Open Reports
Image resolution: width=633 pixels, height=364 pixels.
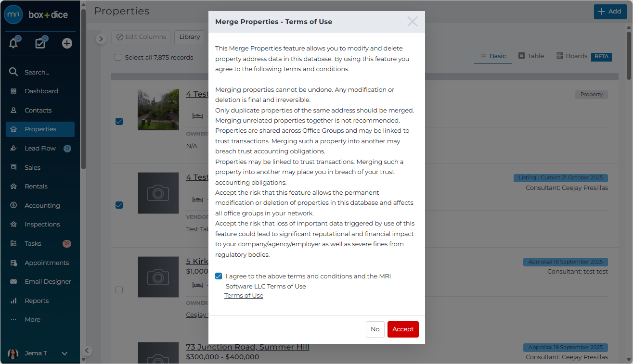[40, 301]
